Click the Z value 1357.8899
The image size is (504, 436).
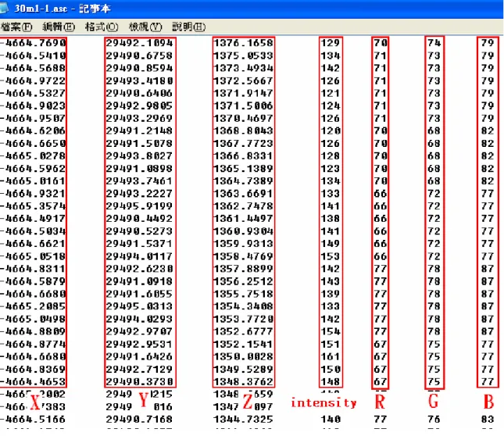[x=243, y=269]
